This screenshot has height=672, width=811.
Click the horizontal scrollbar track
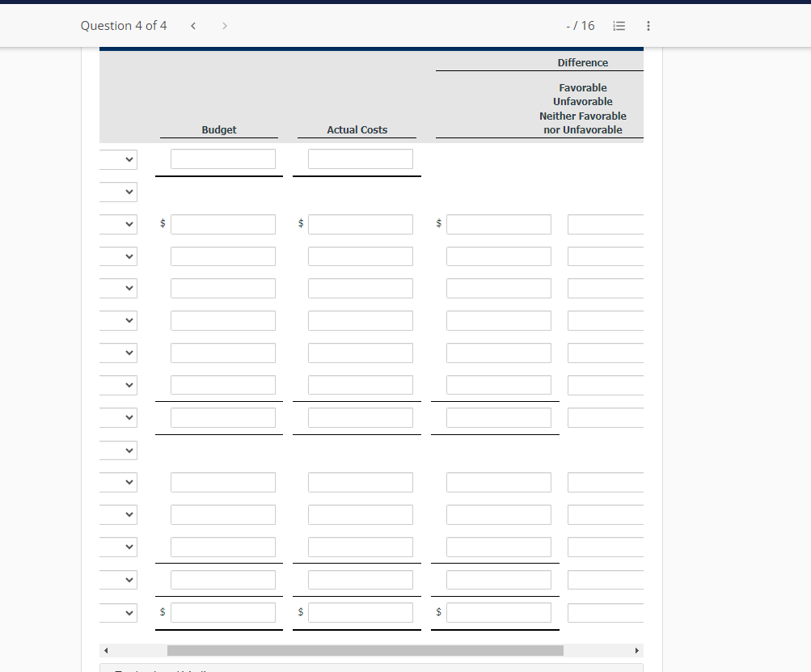point(364,649)
